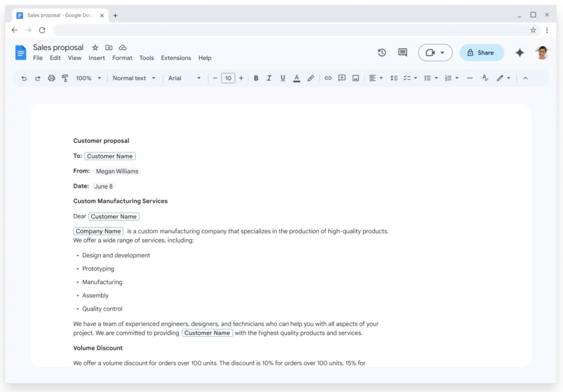Screen dimensions: 563x392
Task: Click the browser back arrow
Action: 14,30
